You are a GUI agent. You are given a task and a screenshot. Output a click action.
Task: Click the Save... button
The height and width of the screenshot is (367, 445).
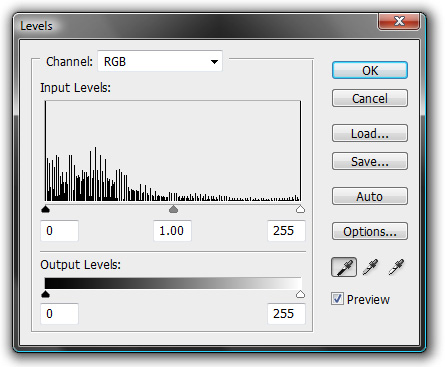pos(370,161)
